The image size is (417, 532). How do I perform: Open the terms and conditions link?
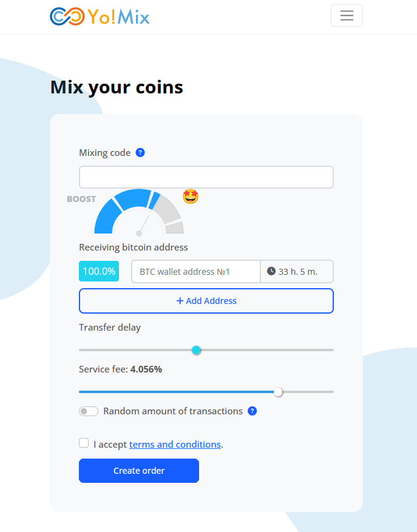pos(175,444)
